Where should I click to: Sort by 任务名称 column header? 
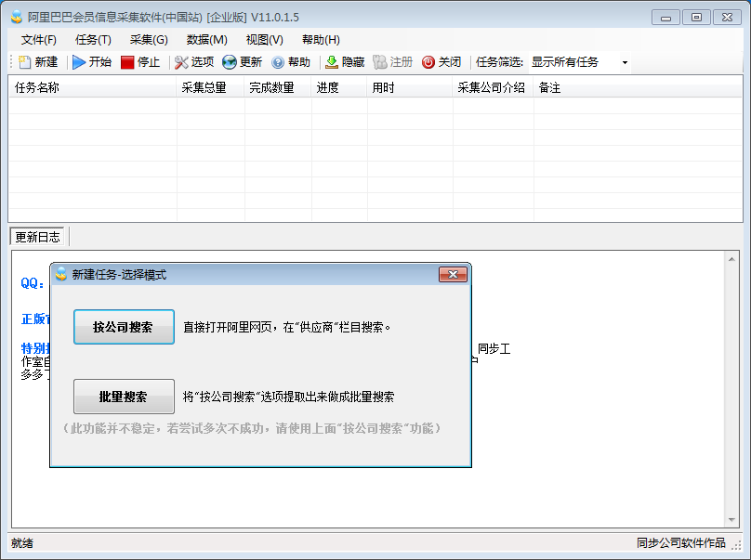(x=93, y=87)
